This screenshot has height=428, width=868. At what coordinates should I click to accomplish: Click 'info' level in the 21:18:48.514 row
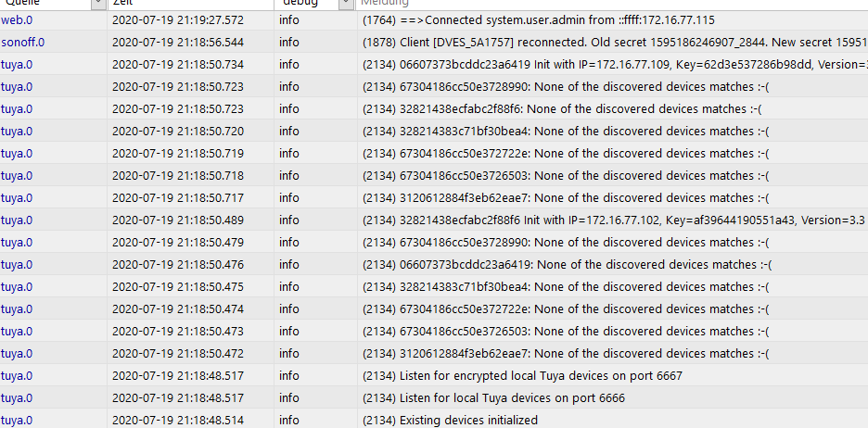coord(289,421)
